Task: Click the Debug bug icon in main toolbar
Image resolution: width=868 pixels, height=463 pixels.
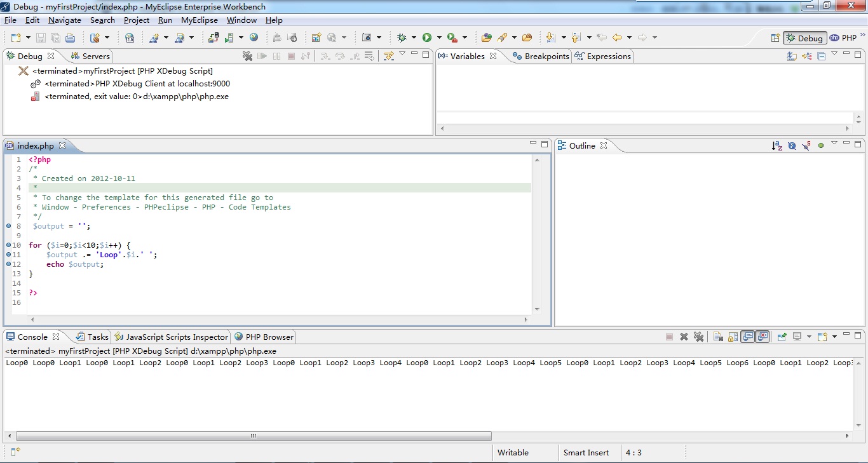Action: tap(402, 38)
